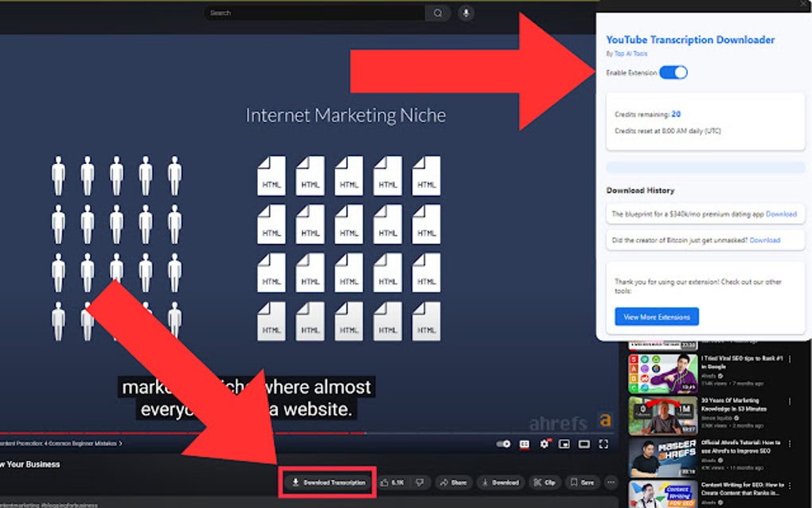This screenshot has width=812, height=508.
Task: Start a voice search with the microphone icon
Action: [x=465, y=13]
